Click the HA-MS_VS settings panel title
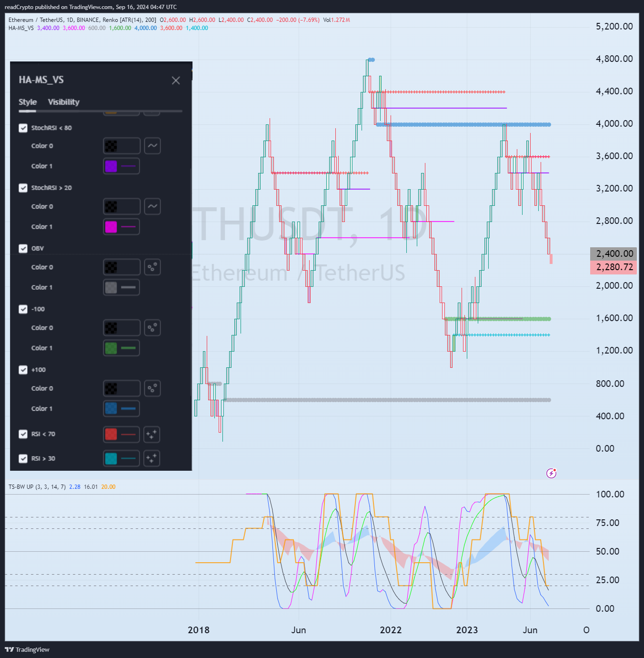Screen dimensions: 644x658 tap(41, 80)
